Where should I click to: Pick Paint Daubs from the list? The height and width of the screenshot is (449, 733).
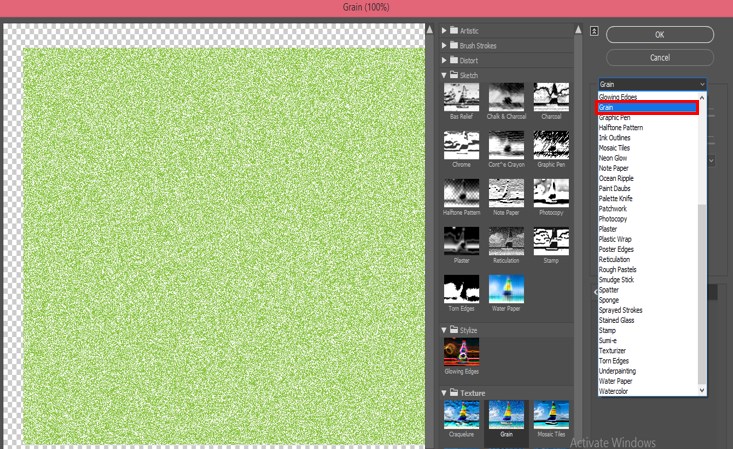(614, 188)
